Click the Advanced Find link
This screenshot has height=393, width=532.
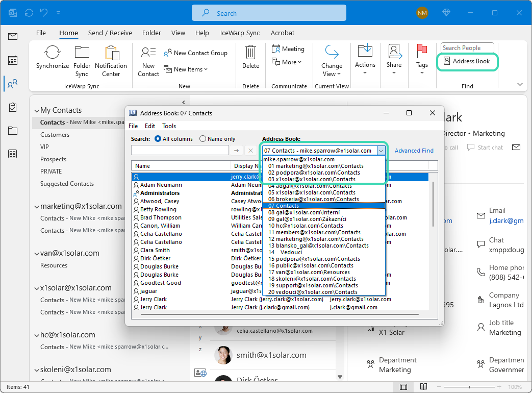pyautogui.click(x=414, y=151)
